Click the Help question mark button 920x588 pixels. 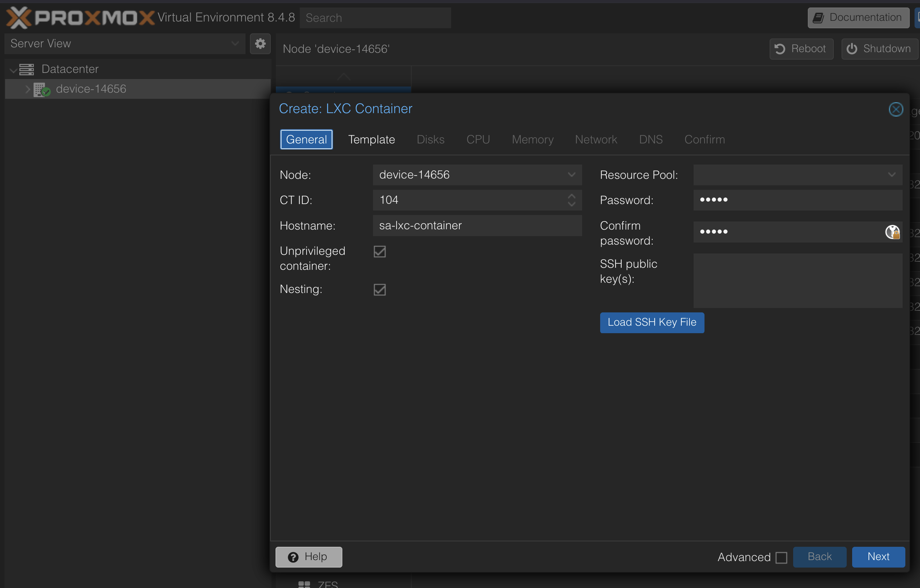[x=308, y=557]
